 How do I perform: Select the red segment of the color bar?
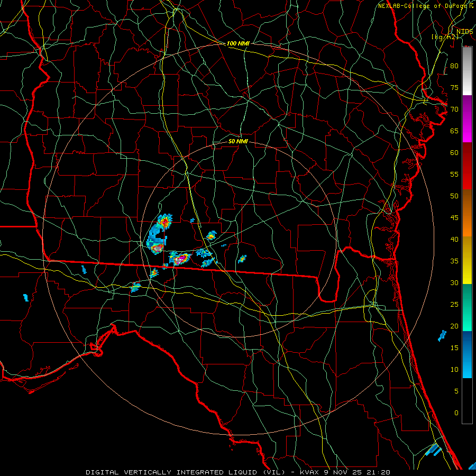467,166
